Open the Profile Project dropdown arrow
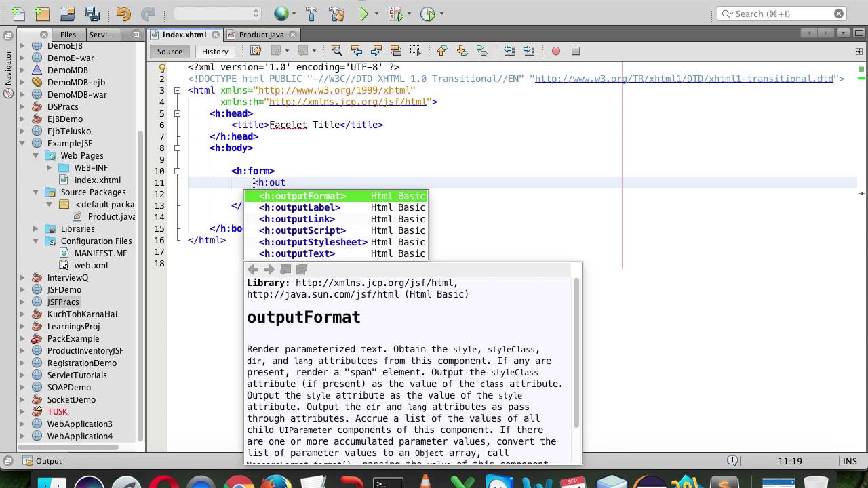Screen dimensions: 868x488 pos(441,14)
